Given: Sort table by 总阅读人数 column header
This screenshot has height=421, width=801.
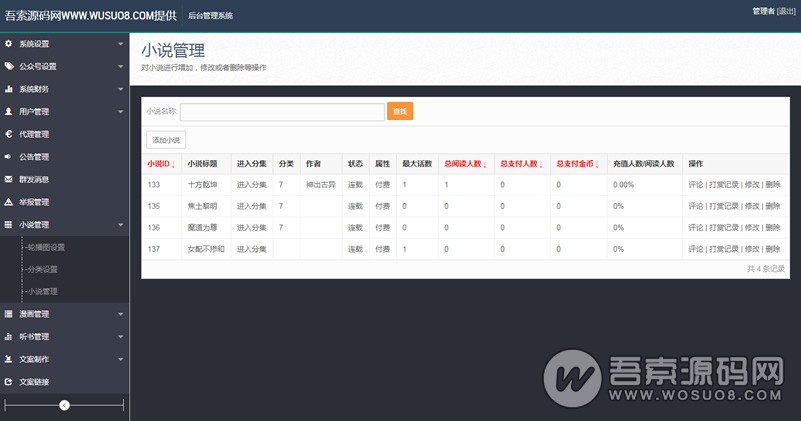Looking at the screenshot, I should (464, 163).
